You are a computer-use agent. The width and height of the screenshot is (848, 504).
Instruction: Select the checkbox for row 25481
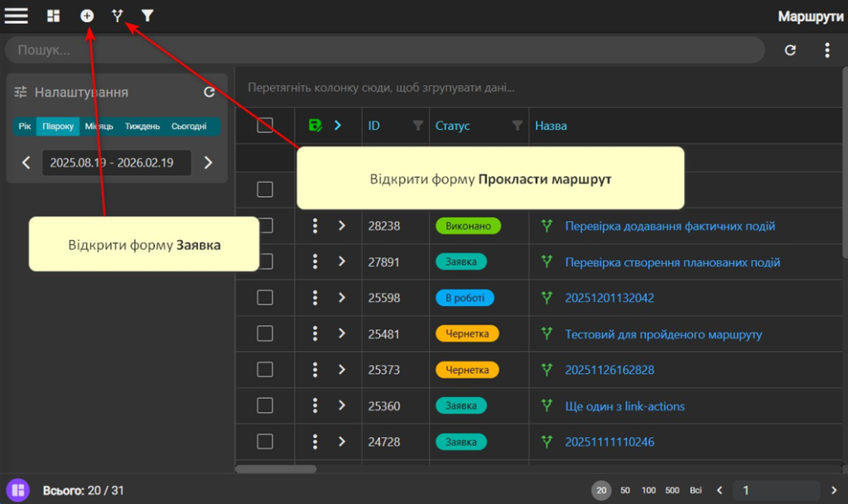264,334
